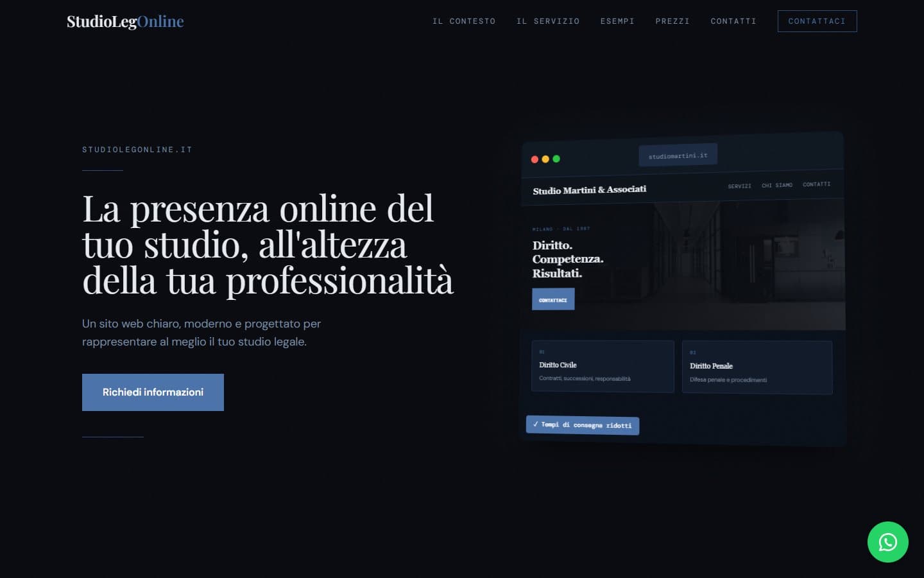Image resolution: width=924 pixels, height=578 pixels.
Task: Click Contatti link inside the mockup site
Action: [816, 184]
